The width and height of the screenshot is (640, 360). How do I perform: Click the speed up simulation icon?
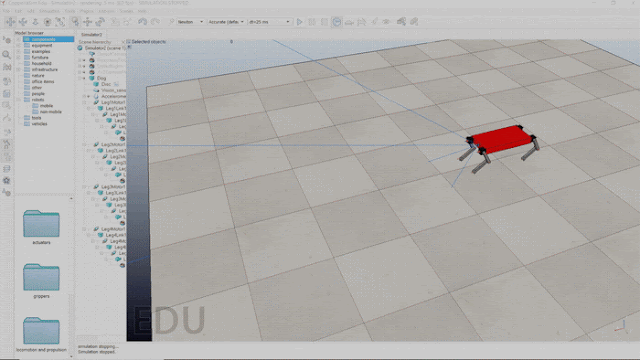tap(362, 22)
